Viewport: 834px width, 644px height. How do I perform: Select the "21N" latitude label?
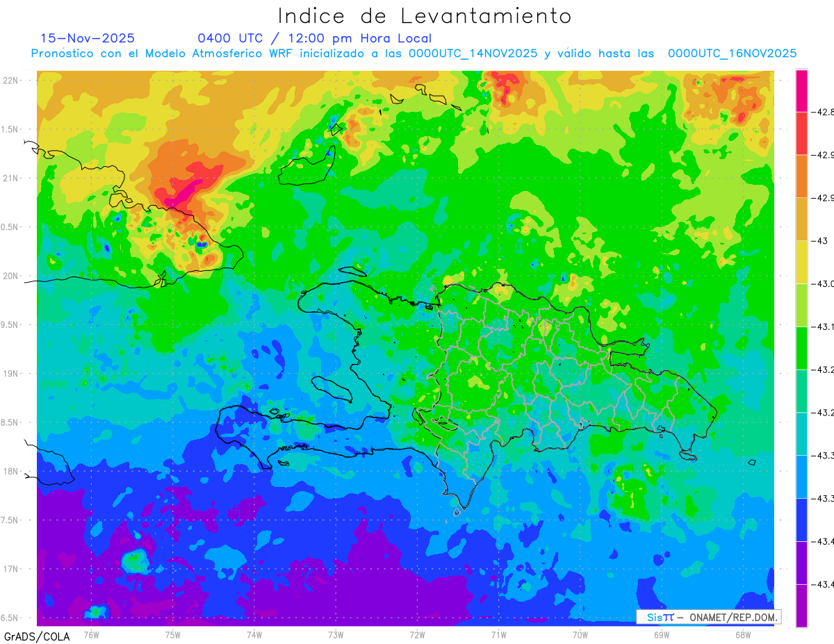[10, 178]
